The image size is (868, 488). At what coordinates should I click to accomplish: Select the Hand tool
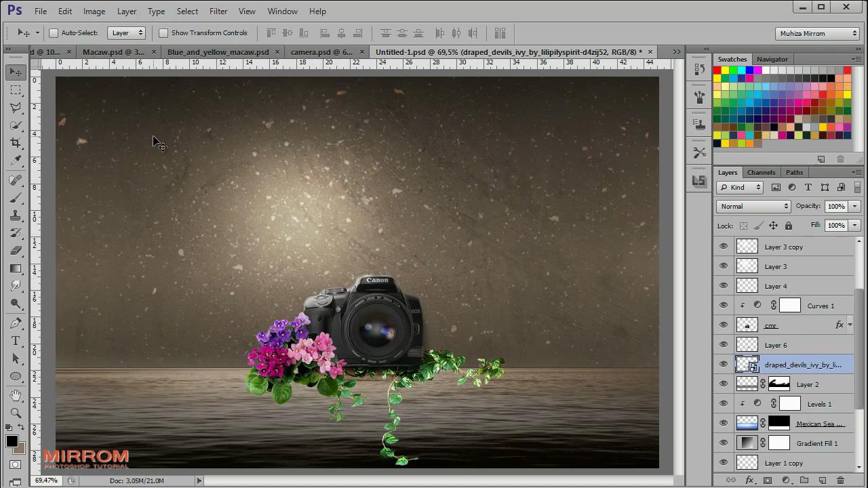tap(16, 395)
